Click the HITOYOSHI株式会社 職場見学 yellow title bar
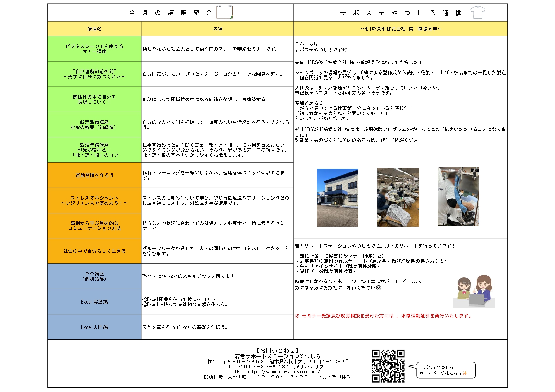The width and height of the screenshot is (555, 392). (x=400, y=29)
